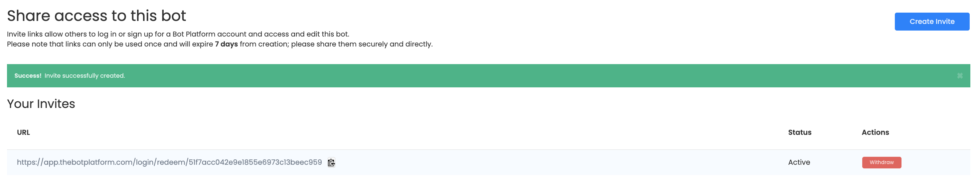Click the bold "7 days" expiry text

coord(226,45)
